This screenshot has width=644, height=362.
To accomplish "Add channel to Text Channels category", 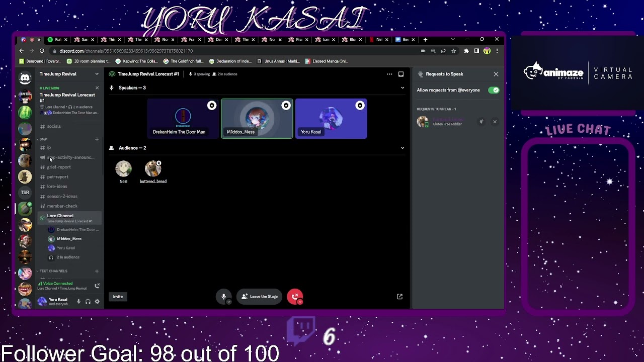I will click(97, 271).
